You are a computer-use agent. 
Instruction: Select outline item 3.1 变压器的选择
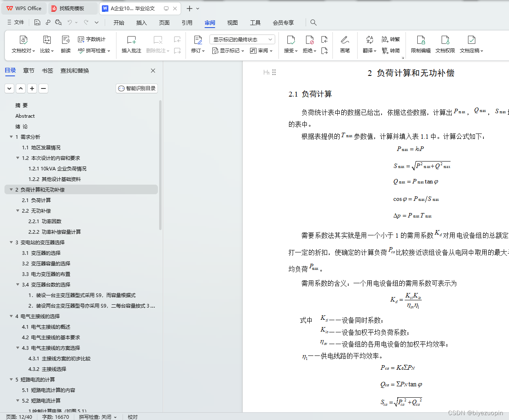pyautogui.click(x=39, y=253)
